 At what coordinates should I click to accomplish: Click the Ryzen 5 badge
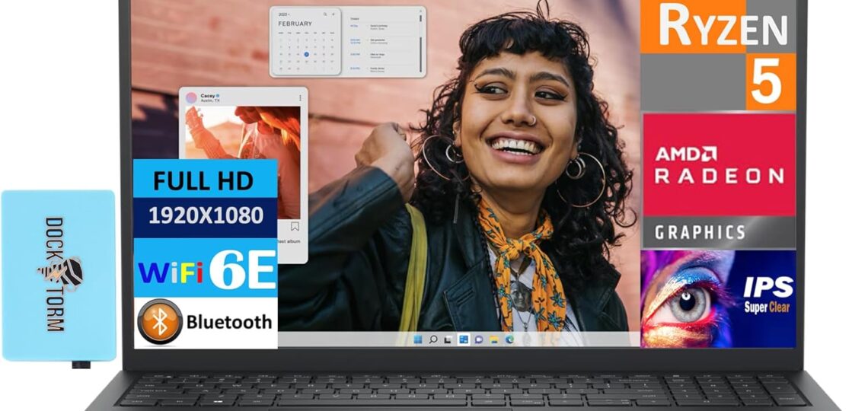[718, 55]
